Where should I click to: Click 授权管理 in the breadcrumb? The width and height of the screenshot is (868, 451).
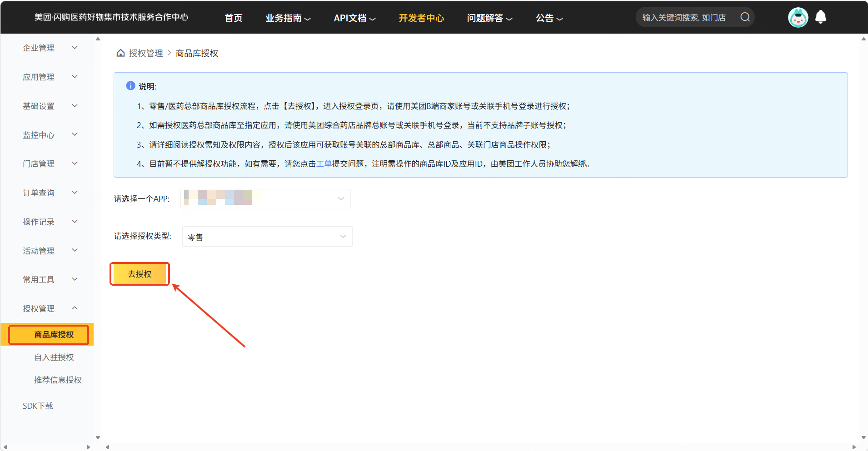(146, 53)
